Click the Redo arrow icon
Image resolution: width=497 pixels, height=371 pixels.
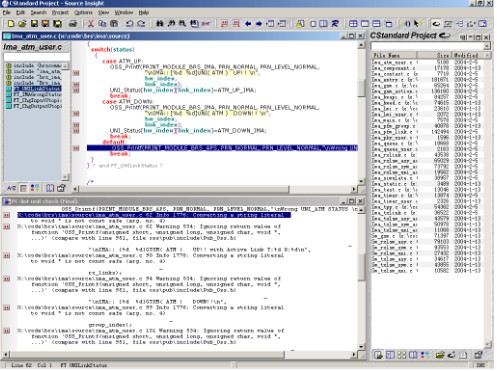pos(141,24)
